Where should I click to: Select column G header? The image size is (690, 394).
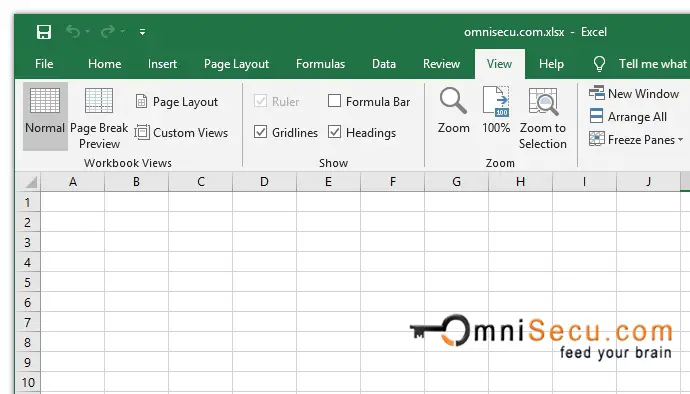tap(456, 182)
